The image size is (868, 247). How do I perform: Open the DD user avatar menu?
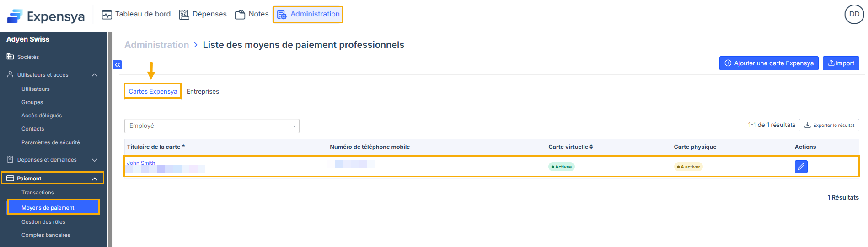[854, 14]
